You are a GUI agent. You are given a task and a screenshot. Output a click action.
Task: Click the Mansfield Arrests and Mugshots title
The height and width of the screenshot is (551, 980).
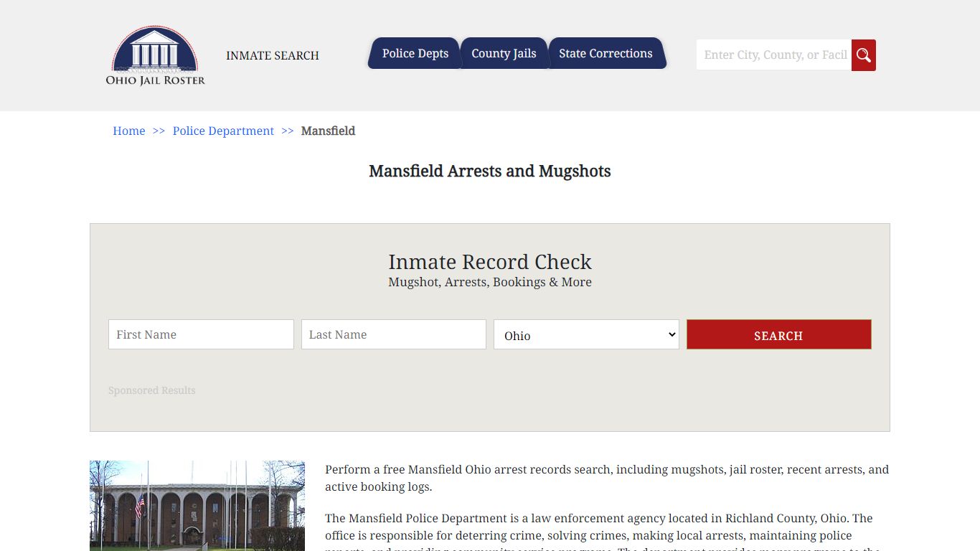[490, 171]
